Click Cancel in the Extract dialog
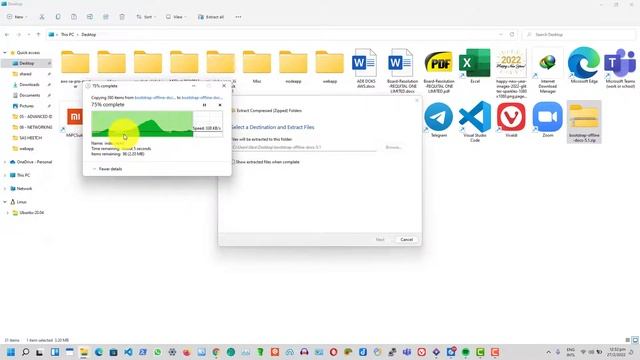This screenshot has height=360, width=640. (407, 240)
